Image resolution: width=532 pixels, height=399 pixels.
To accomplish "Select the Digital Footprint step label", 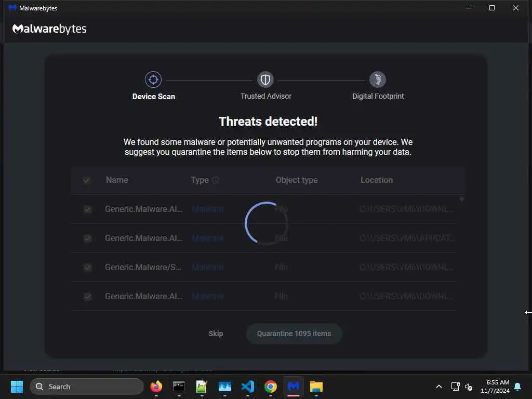I will click(378, 96).
